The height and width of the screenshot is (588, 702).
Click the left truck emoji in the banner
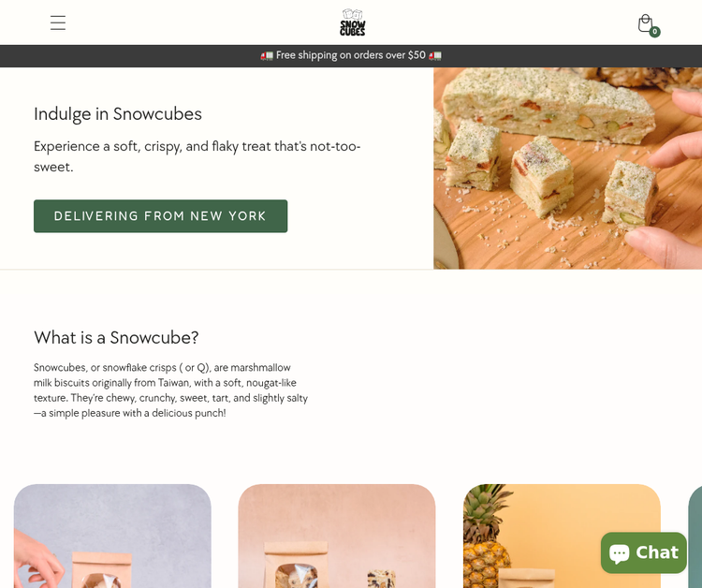pyautogui.click(x=267, y=55)
